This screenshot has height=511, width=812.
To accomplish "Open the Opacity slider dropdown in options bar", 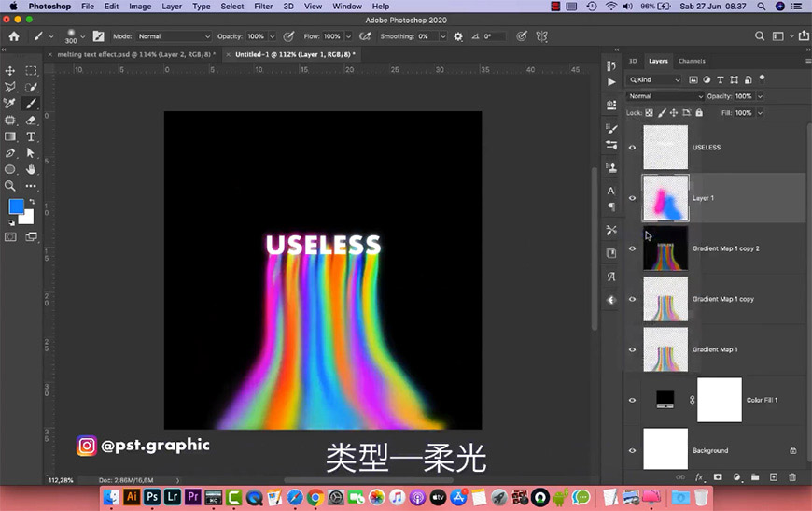I will click(x=273, y=36).
